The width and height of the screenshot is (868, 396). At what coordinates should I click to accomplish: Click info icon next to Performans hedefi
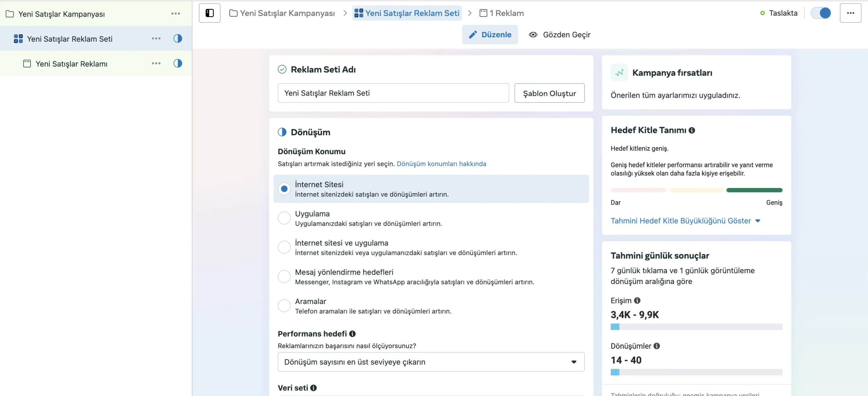coord(352,334)
